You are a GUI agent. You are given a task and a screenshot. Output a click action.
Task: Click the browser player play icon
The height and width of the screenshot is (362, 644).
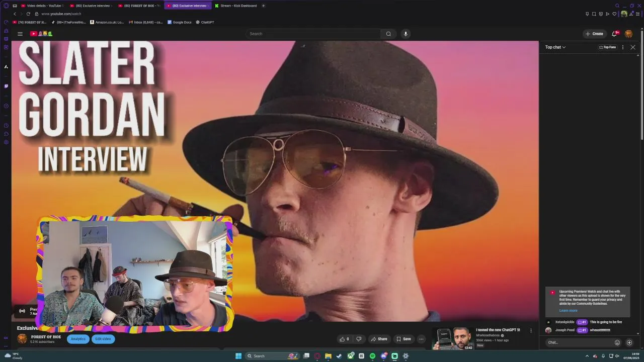coord(607,14)
